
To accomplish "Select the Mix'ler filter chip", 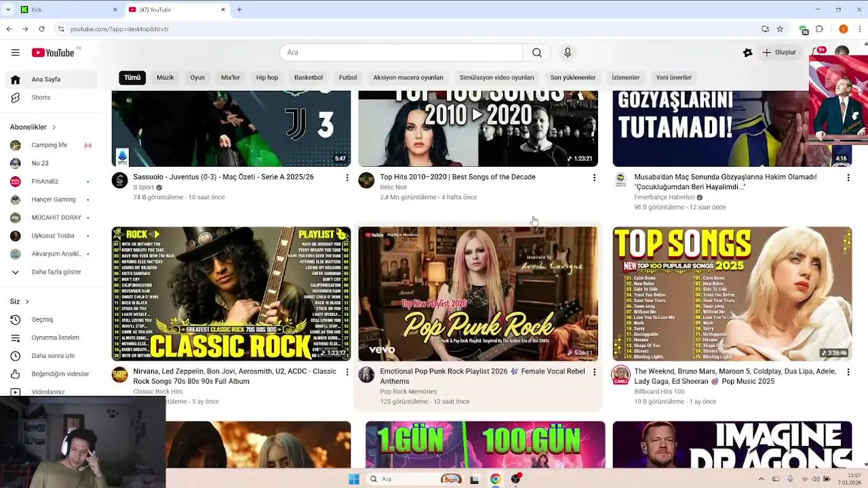I will [x=231, y=77].
